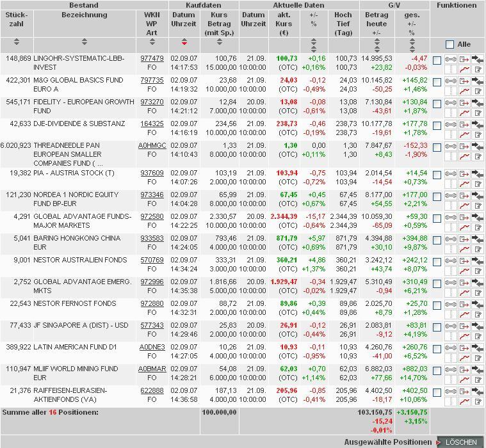Open WKN link 164325
The width and height of the screenshot is (486, 448).
point(152,124)
